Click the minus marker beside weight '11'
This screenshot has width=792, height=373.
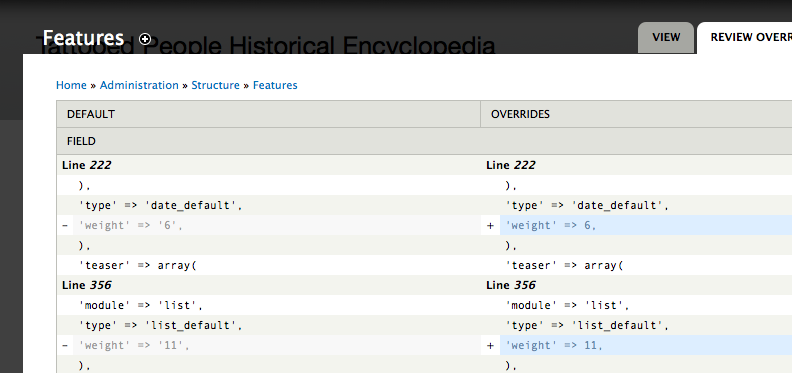click(x=65, y=345)
